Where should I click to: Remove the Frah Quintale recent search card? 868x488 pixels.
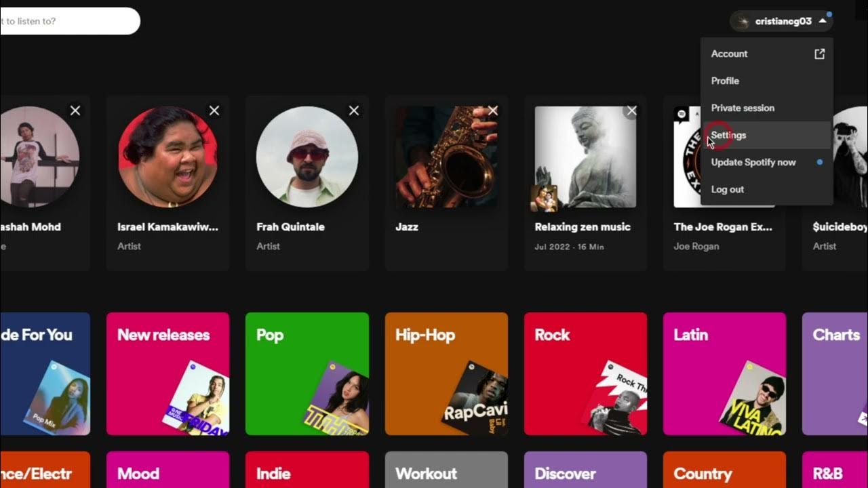[354, 110]
